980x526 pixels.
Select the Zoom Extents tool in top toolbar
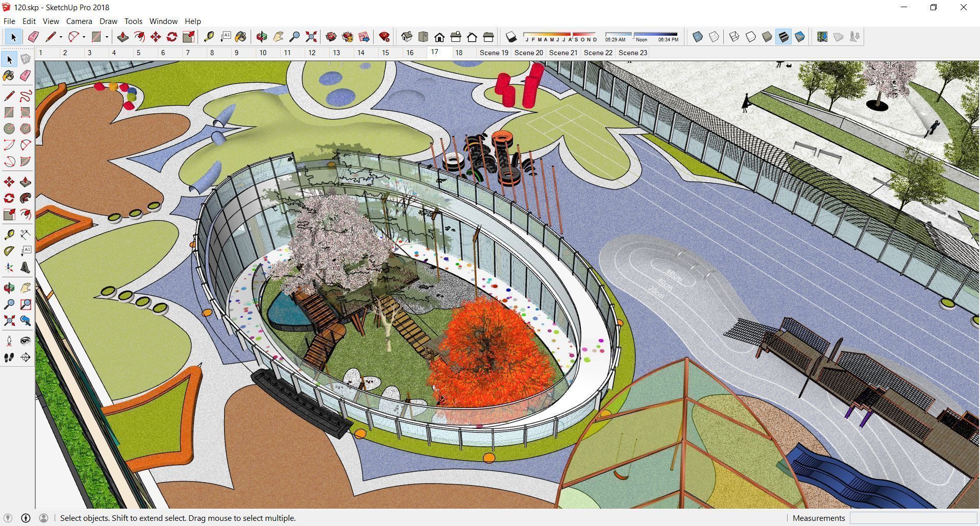tap(311, 37)
